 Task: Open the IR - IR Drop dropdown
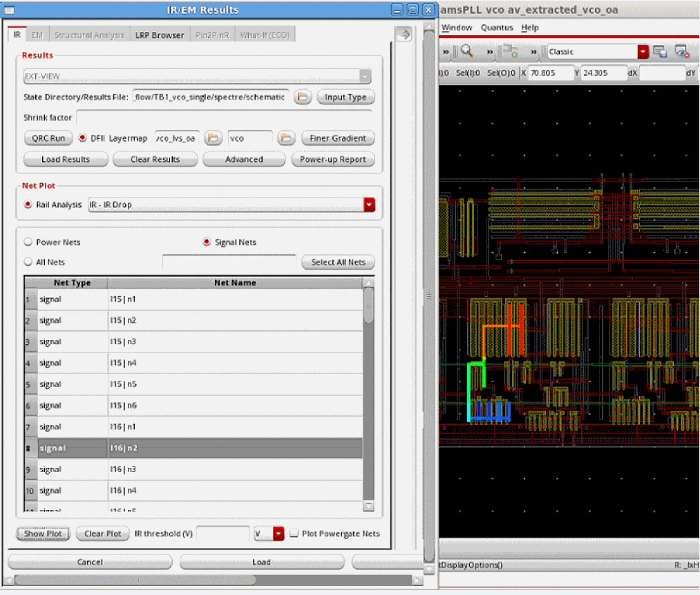(369, 205)
